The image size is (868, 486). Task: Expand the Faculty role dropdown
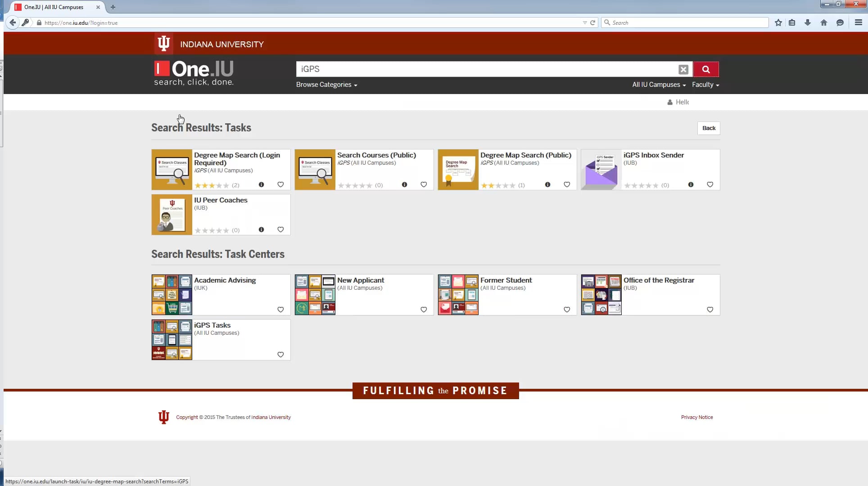(705, 85)
